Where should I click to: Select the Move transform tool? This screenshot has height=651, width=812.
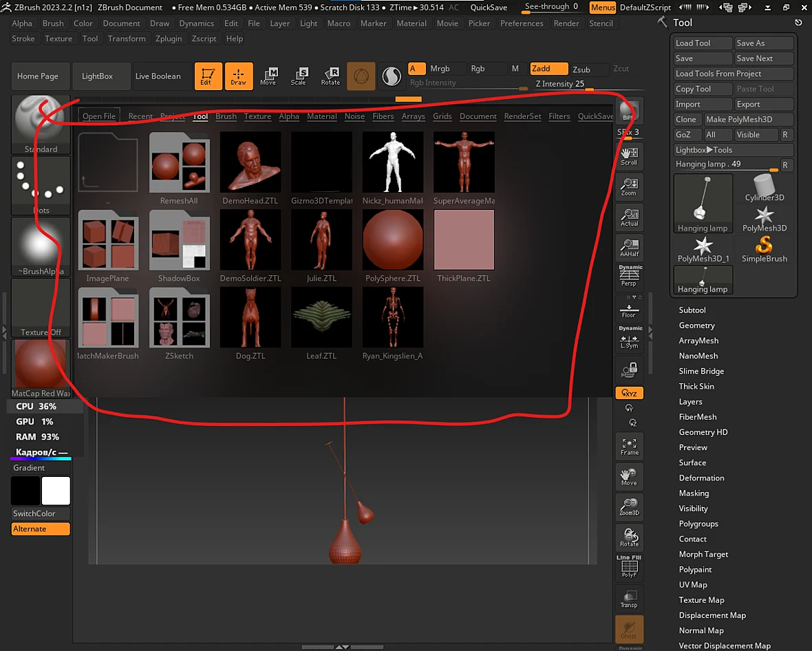pyautogui.click(x=268, y=76)
